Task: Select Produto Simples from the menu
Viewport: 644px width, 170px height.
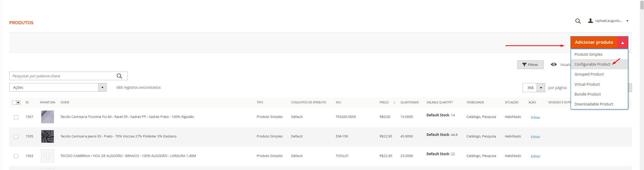Action: [x=588, y=54]
